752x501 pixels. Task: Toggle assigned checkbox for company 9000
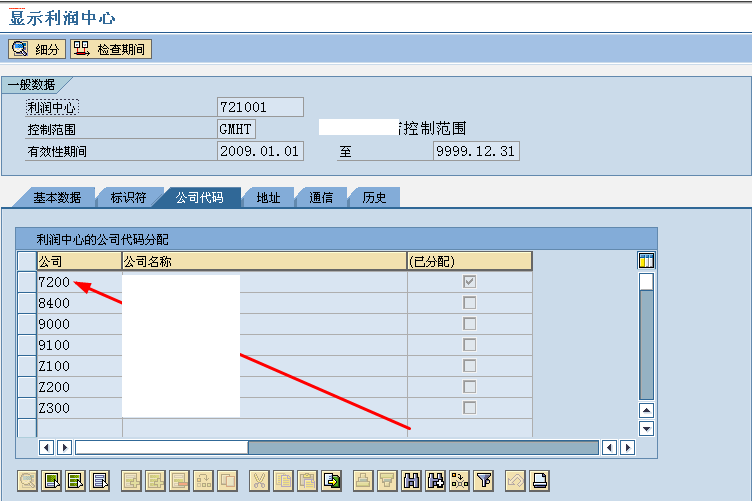pos(470,324)
